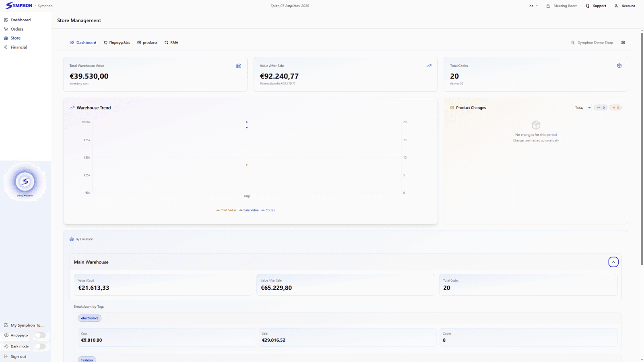This screenshot has width=644, height=362.
Task: Toggle Sale Value series in chart legend
Action: pyautogui.click(x=249, y=210)
